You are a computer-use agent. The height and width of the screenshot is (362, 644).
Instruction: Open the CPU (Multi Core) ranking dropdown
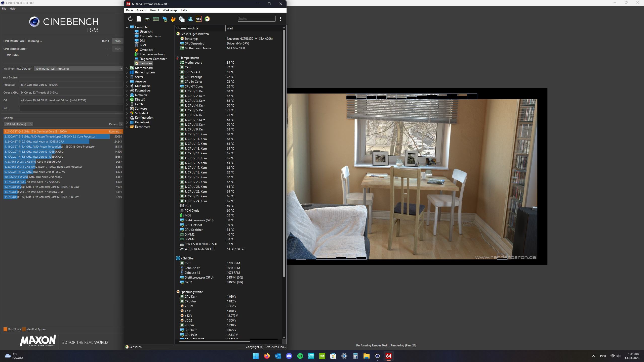(18, 124)
